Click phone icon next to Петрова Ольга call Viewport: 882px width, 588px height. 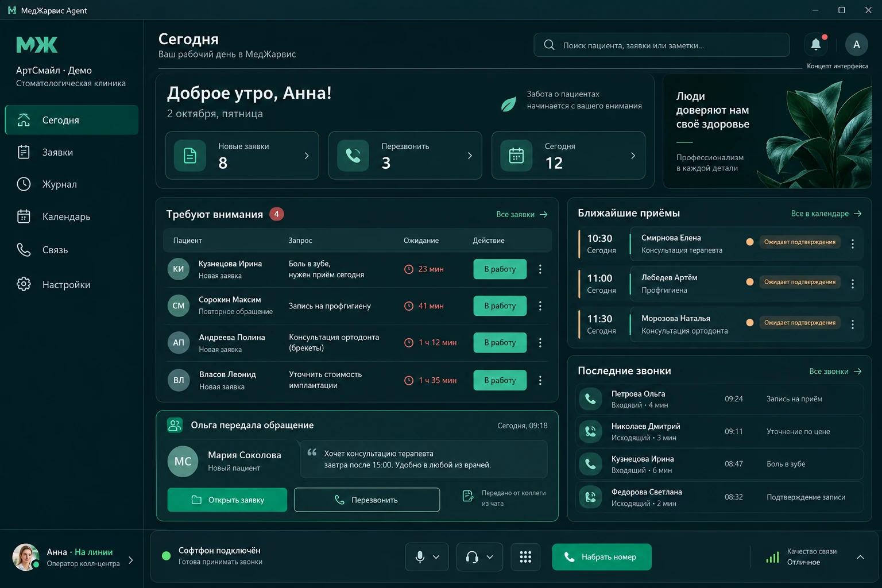pos(590,399)
